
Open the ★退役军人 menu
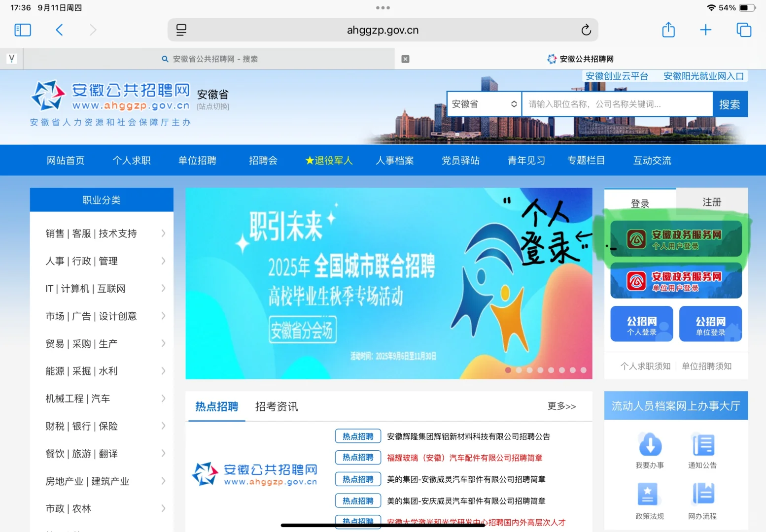(x=329, y=160)
